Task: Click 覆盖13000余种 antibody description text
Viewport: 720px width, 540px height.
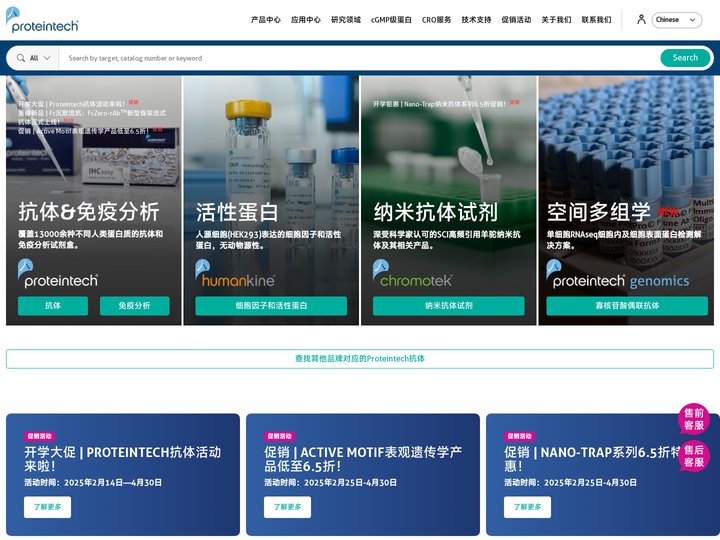Action: click(x=90, y=239)
